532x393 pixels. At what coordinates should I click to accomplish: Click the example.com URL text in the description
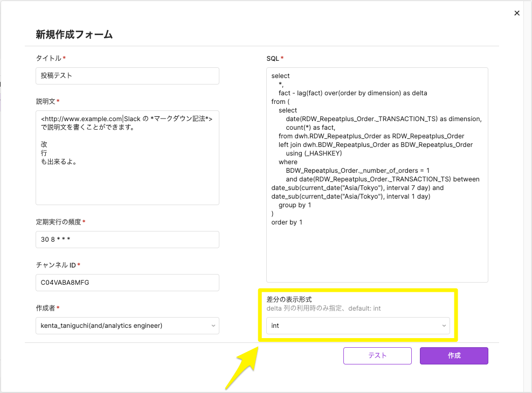coord(84,118)
